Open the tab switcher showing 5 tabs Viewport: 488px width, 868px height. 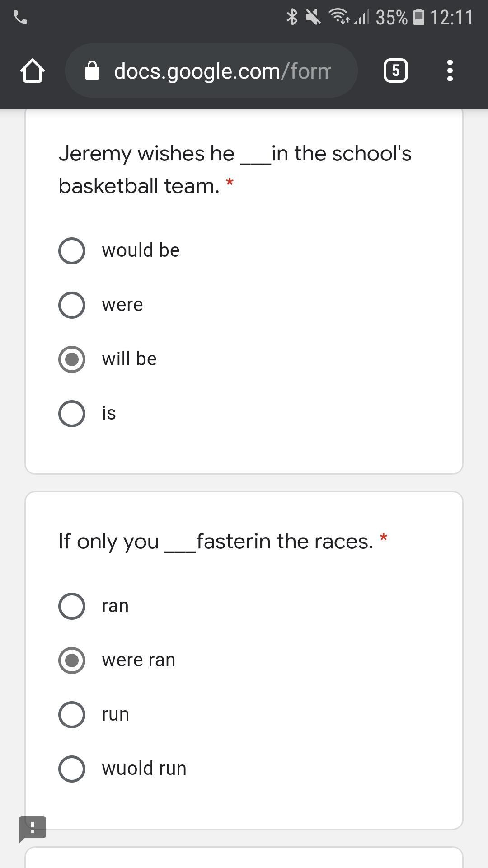pyautogui.click(x=396, y=71)
